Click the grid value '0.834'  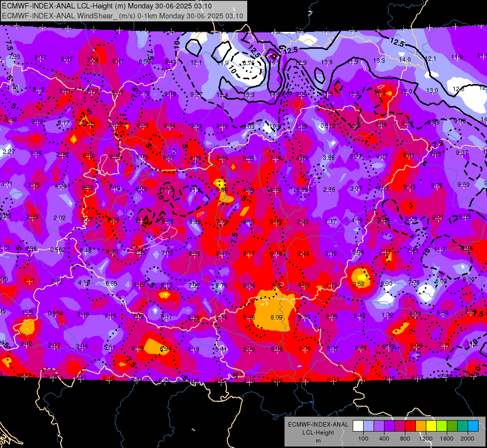point(55,314)
